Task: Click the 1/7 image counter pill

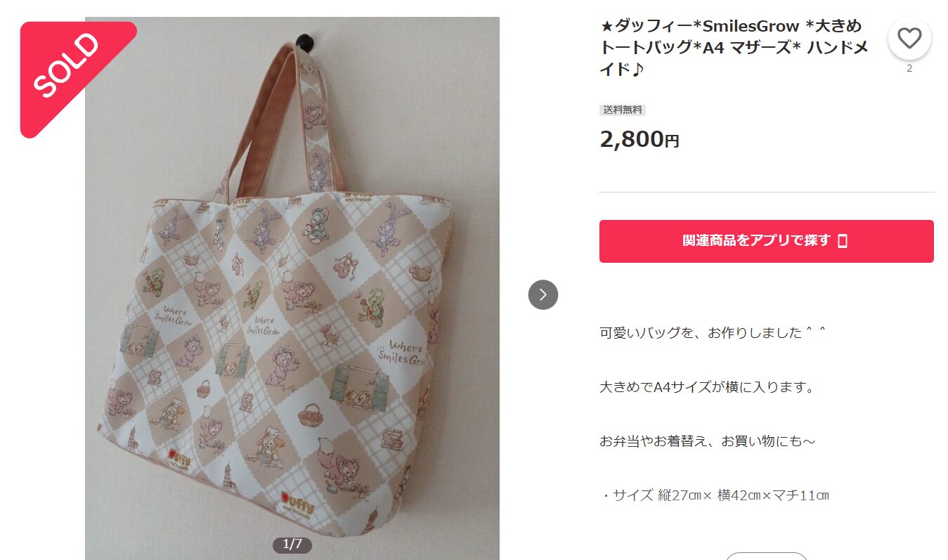Action: 292,544
